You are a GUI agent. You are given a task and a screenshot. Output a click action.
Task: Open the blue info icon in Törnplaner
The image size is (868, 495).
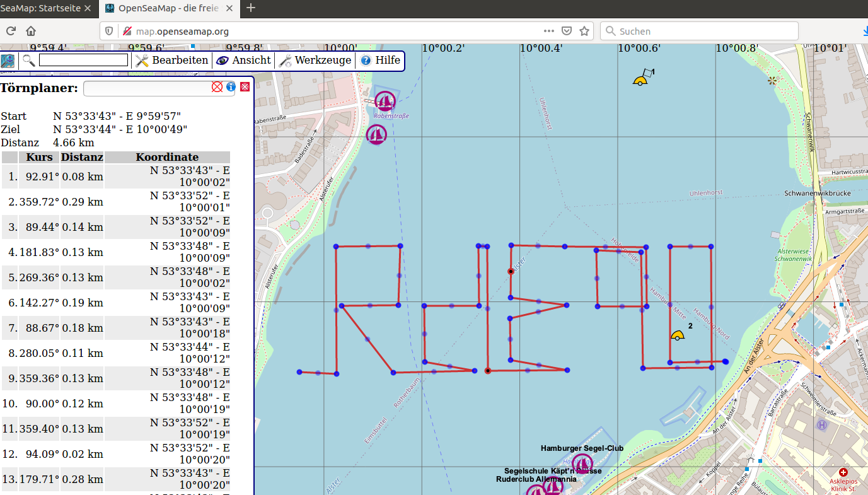(x=231, y=87)
